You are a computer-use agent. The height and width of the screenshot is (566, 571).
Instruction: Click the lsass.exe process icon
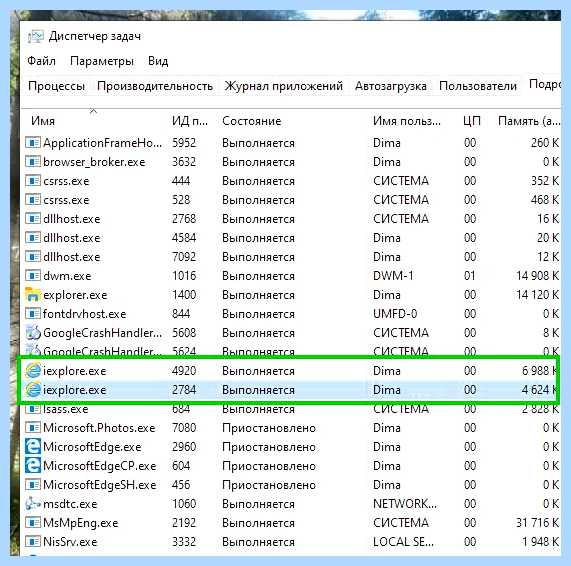(x=33, y=409)
